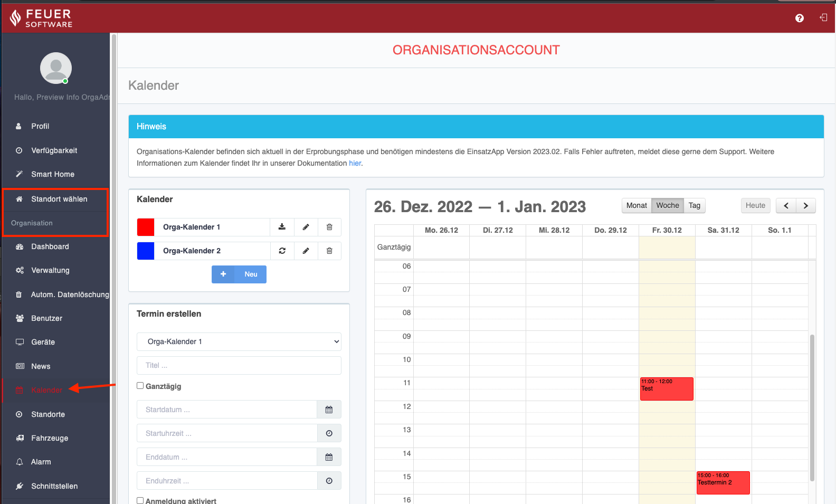This screenshot has width=836, height=504.
Task: Go to previous week with left chevron
Action: tap(786, 206)
